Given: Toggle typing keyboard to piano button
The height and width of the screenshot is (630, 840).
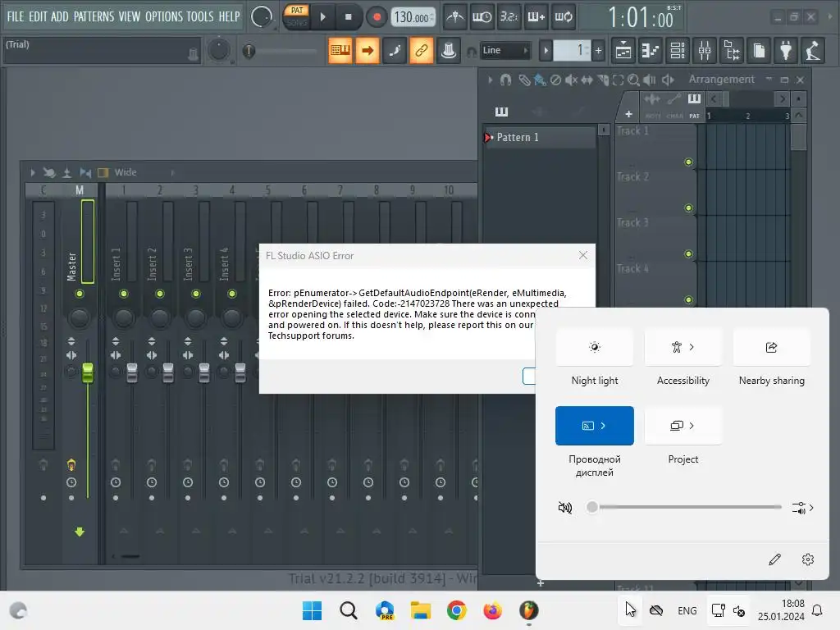Looking at the screenshot, I should point(340,50).
